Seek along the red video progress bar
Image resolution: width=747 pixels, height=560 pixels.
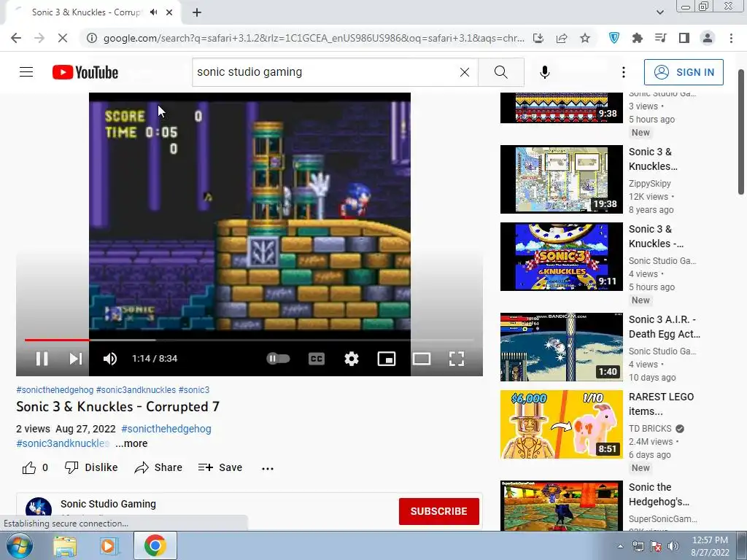pyautogui.click(x=249, y=340)
